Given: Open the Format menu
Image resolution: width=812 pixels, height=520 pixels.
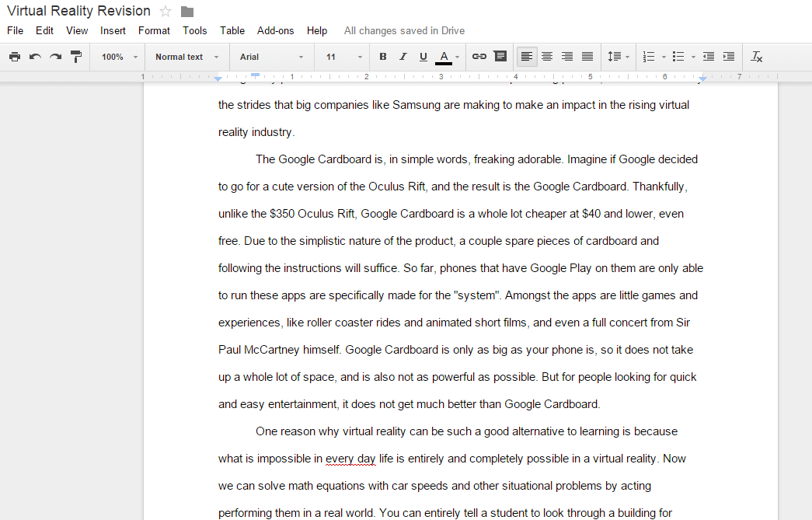Looking at the screenshot, I should tap(154, 30).
